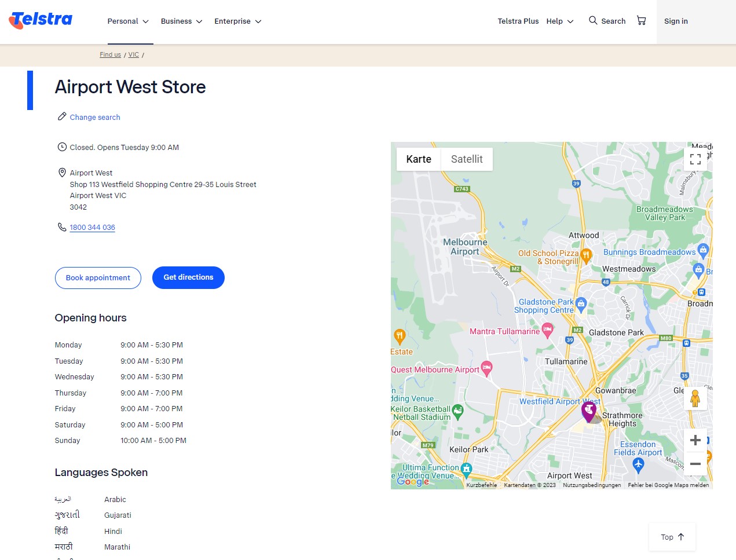Expand the Help menu
Image resolution: width=736 pixels, height=560 pixels.
[x=560, y=21]
